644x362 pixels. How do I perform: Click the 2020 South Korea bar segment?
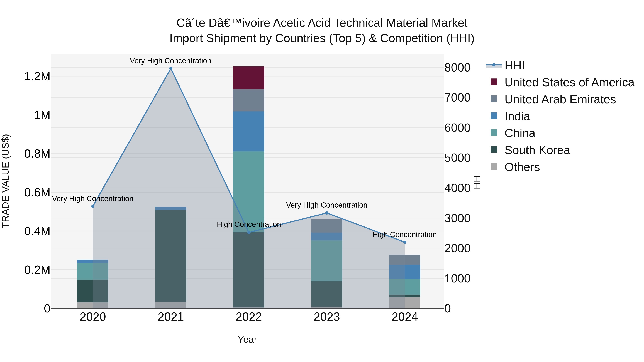93,291
